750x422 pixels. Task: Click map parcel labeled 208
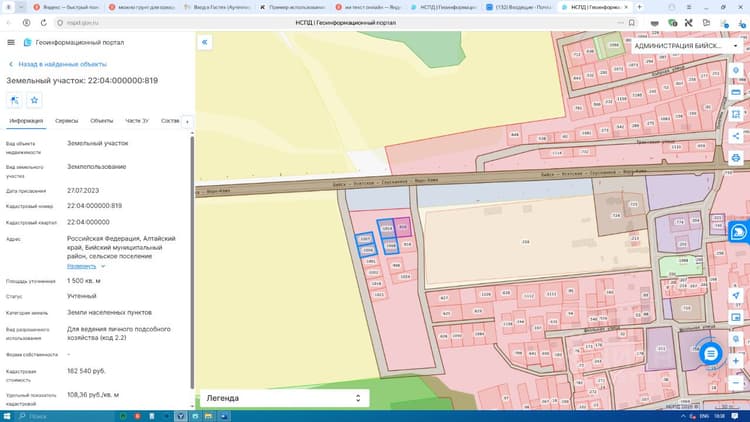point(525,242)
